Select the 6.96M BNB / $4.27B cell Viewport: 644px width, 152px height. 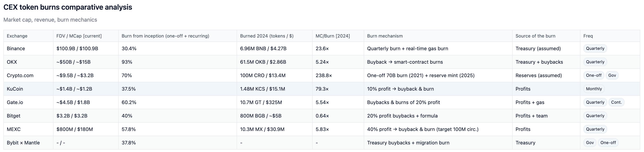pyautogui.click(x=263, y=48)
